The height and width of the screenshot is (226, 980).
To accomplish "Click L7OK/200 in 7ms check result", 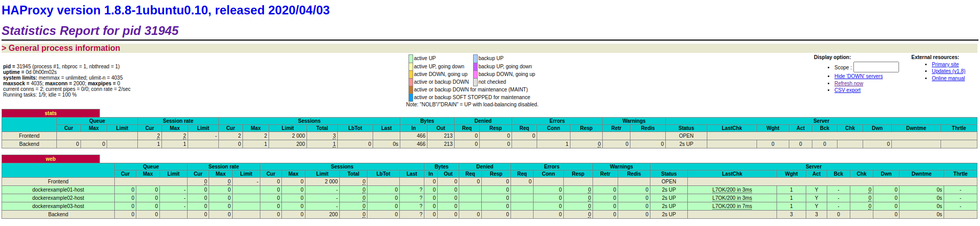I will pyautogui.click(x=732, y=206).
